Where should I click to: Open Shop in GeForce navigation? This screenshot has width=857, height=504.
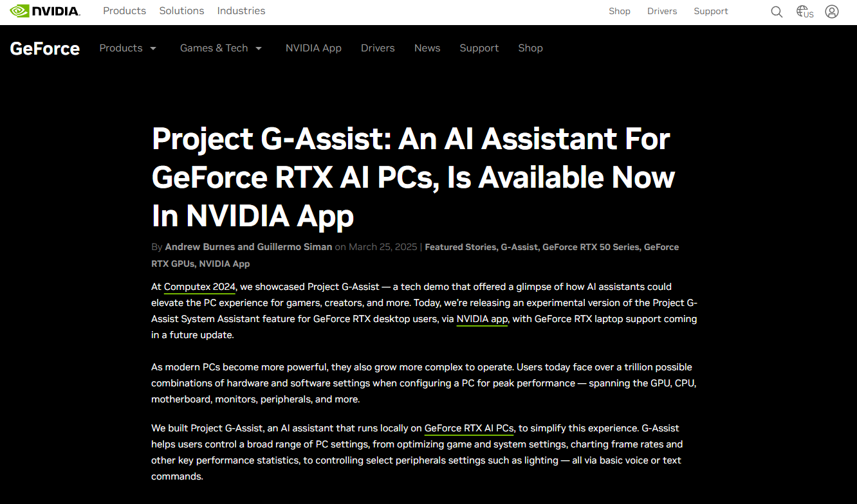click(x=531, y=48)
